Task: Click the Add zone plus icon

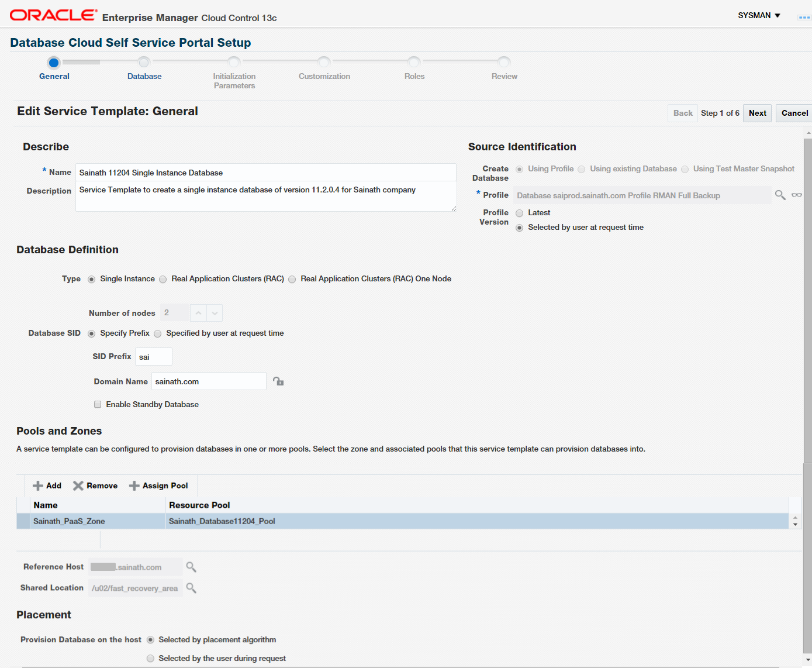Action: [38, 485]
